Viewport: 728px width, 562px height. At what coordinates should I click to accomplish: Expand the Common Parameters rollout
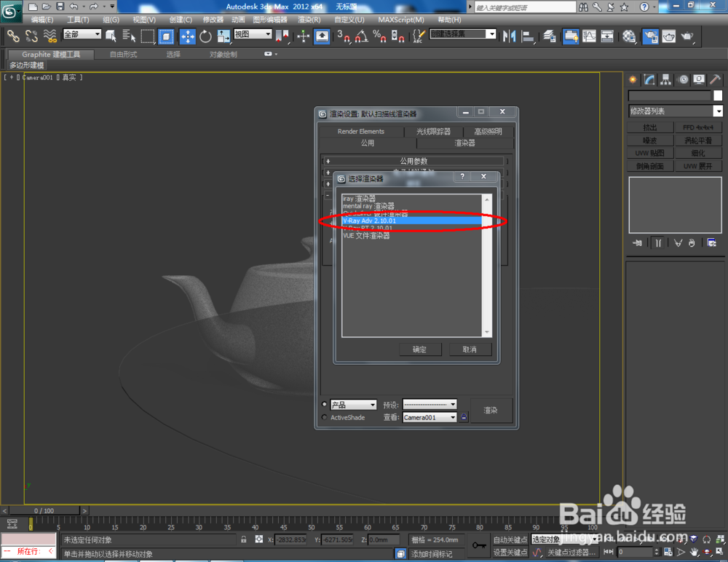[x=414, y=161]
